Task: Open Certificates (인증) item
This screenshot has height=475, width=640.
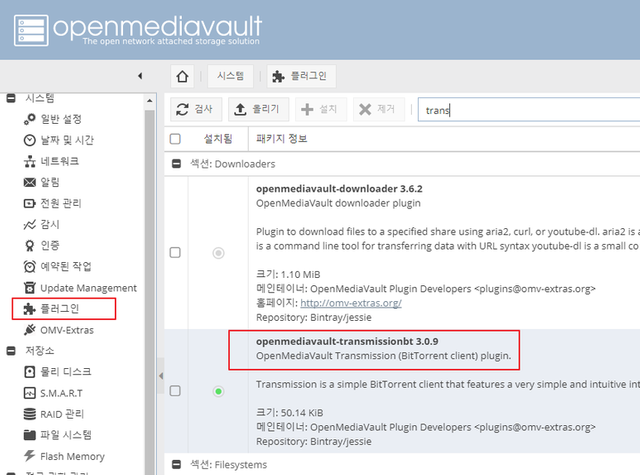Action: (x=42, y=245)
